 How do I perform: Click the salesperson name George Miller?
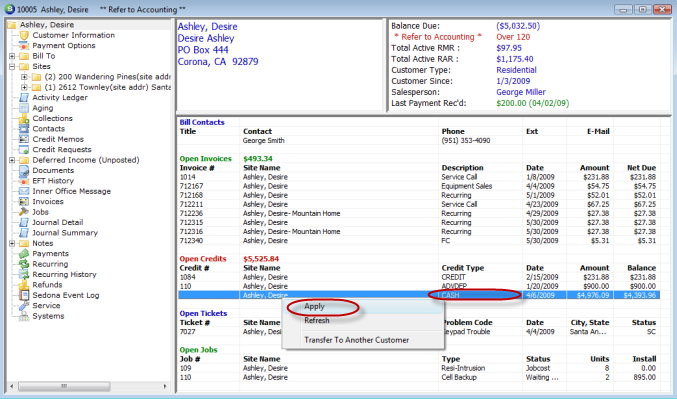tap(521, 92)
